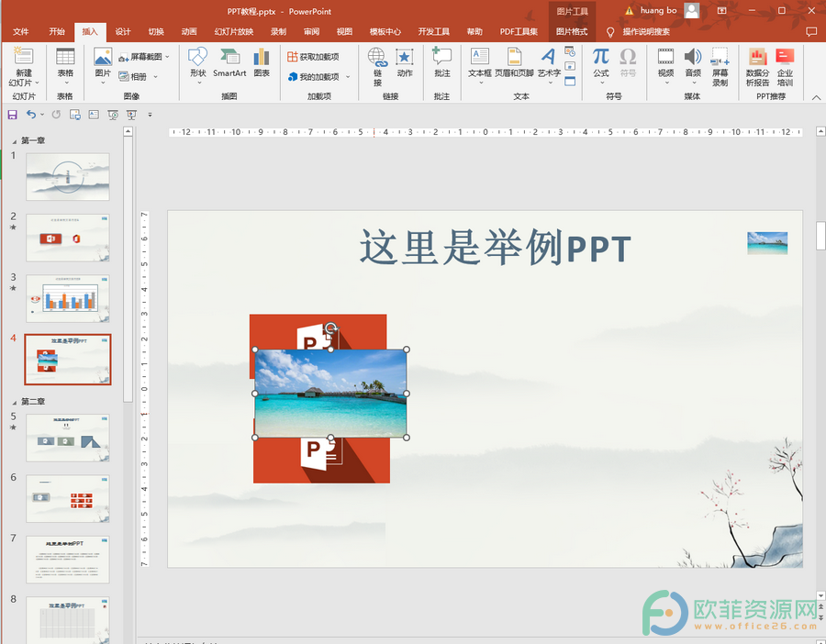The height and width of the screenshot is (644, 826).
Task: Insert slide number icon in text group
Action: [570, 66]
